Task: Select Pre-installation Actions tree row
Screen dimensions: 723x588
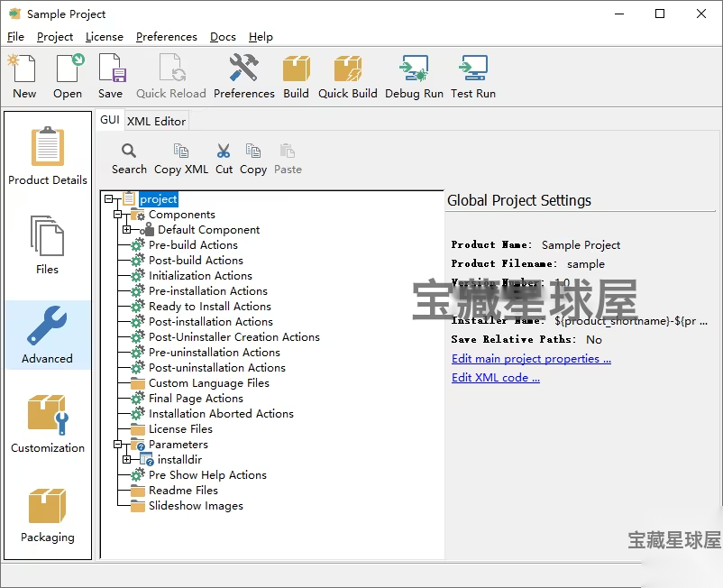Action: tap(208, 291)
